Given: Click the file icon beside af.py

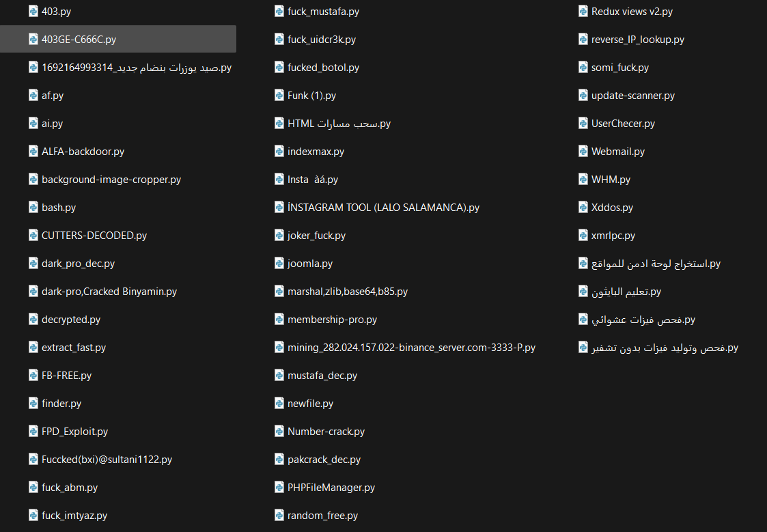Looking at the screenshot, I should [x=33, y=96].
